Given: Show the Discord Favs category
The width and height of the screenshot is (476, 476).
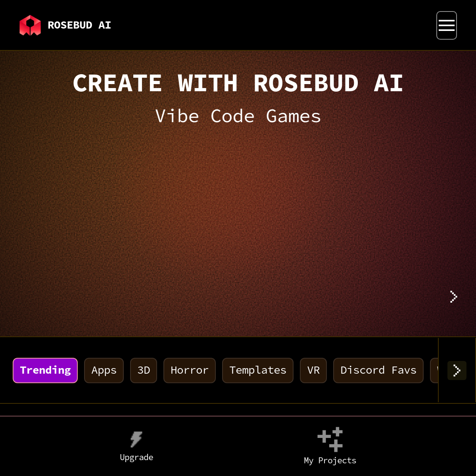Looking at the screenshot, I should click(378, 370).
